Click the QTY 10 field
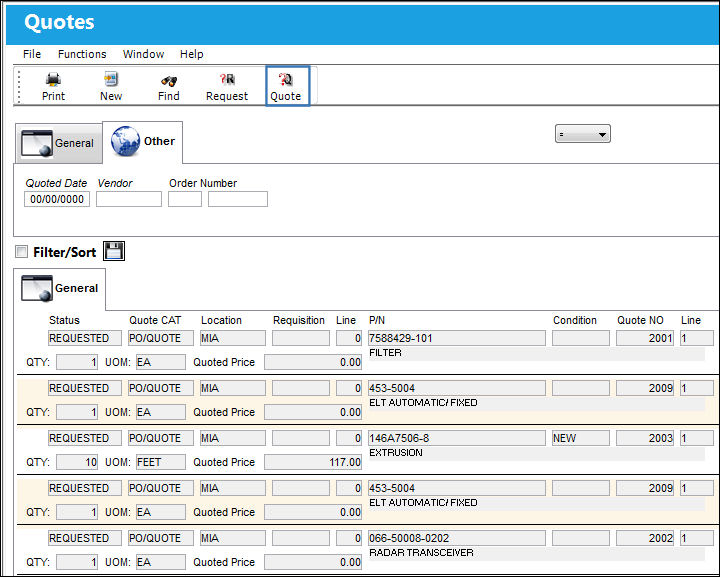Viewport: 720px width, 577px height. [77, 462]
